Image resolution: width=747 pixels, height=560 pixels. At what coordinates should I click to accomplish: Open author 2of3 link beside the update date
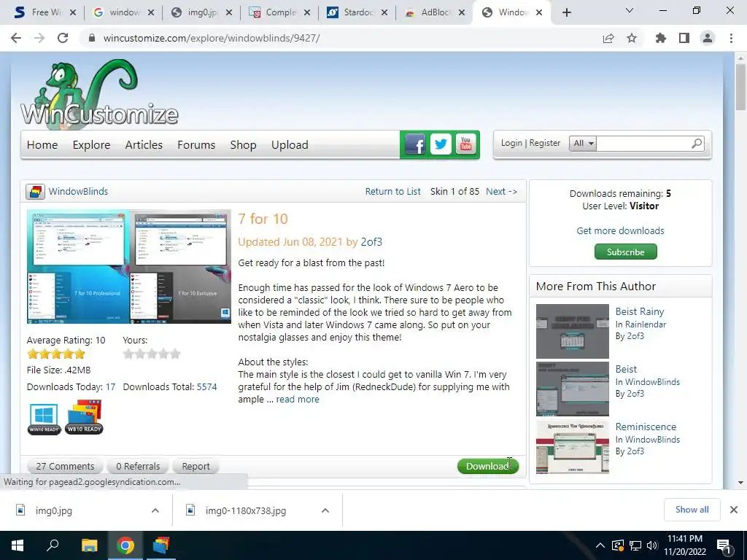371,242
